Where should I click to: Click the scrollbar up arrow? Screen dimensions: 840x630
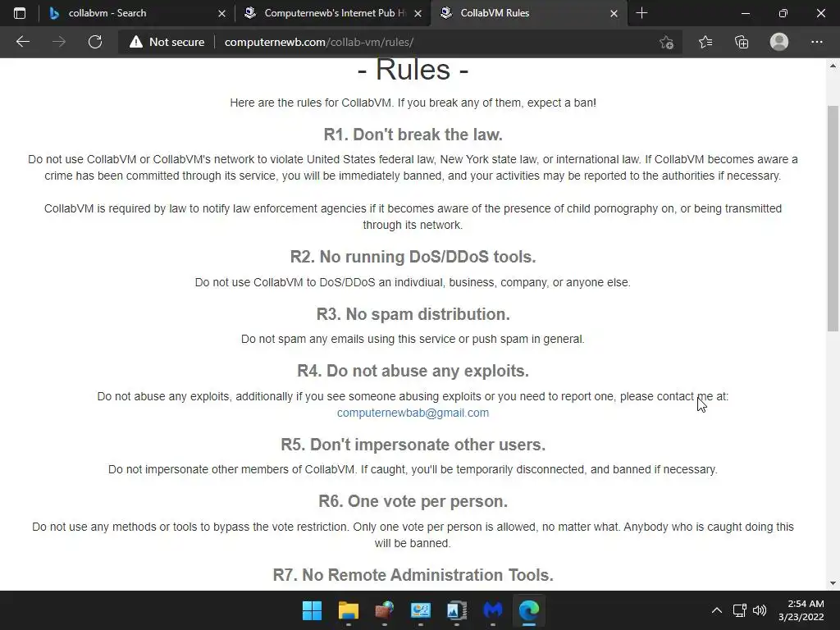click(x=833, y=66)
